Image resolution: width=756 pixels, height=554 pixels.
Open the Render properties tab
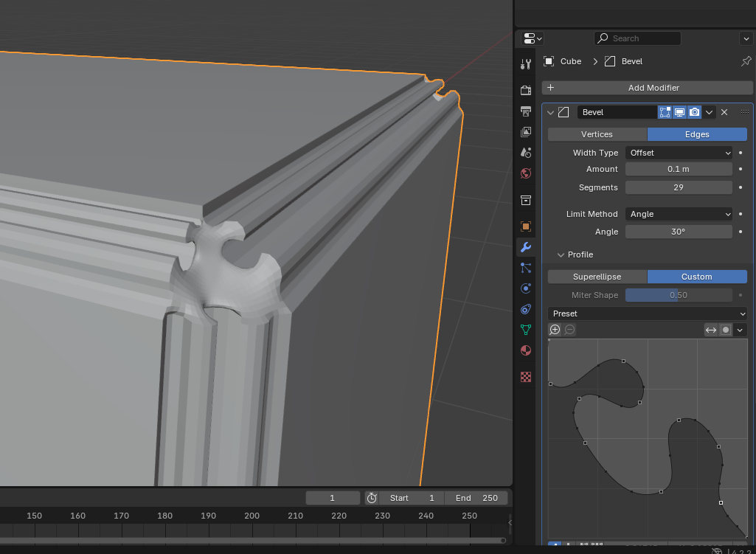pos(526,91)
